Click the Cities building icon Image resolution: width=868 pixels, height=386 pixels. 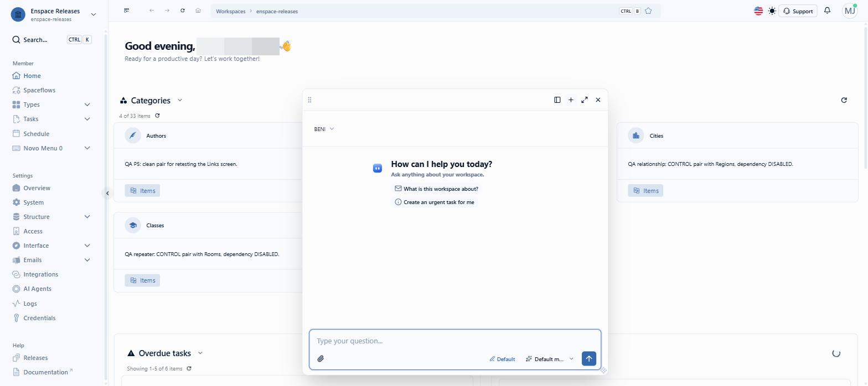[636, 135]
